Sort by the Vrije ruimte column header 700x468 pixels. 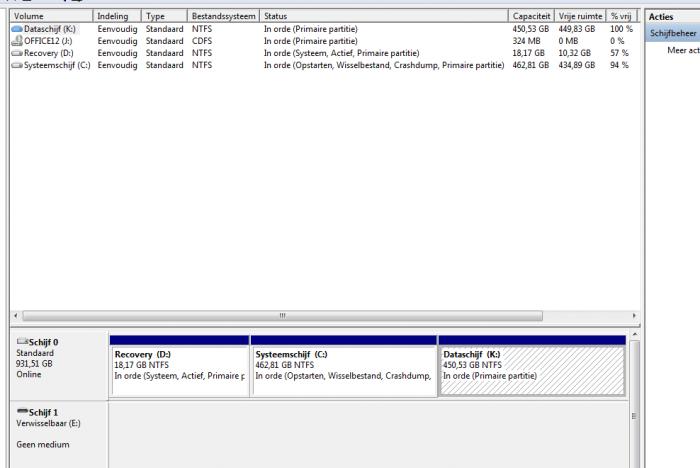[x=580, y=16]
